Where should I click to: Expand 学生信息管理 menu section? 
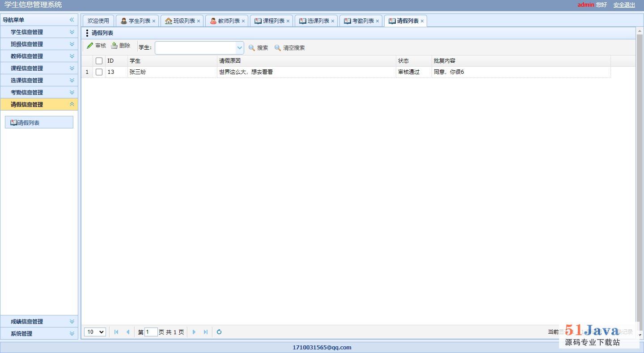[x=39, y=32]
